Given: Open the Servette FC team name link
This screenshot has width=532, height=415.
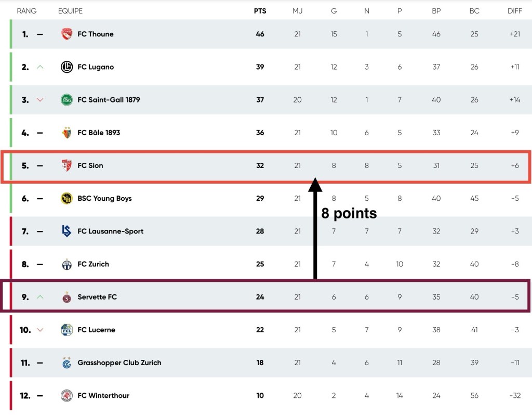Looking at the screenshot, I should point(97,297).
